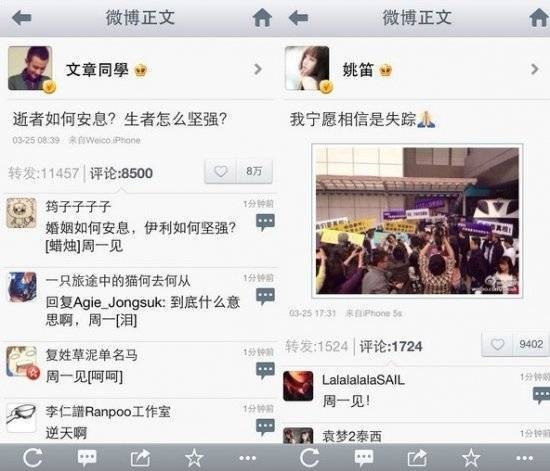Share 文章同學 post via forward icon
Viewport: 550px width, 471px height.
tap(140, 458)
